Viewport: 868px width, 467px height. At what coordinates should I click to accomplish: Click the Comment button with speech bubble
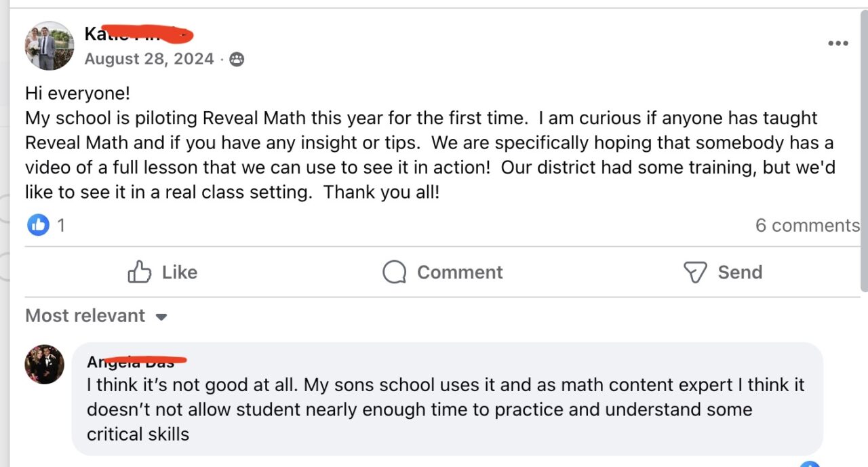[x=443, y=272]
